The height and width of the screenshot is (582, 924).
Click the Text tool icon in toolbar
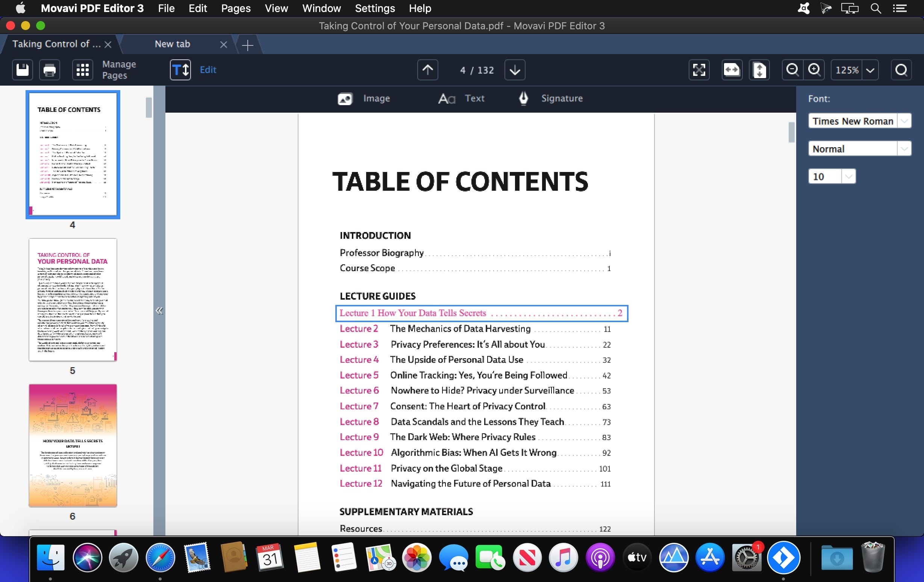[444, 98]
